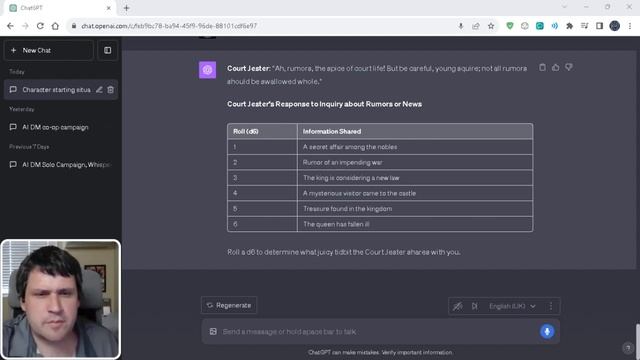The width and height of the screenshot is (640, 360).
Task: Open the browser side panel icon
Action: [x=599, y=26]
